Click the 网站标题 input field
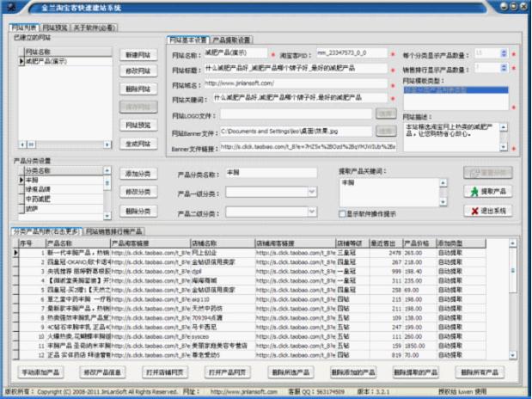 click(x=296, y=68)
